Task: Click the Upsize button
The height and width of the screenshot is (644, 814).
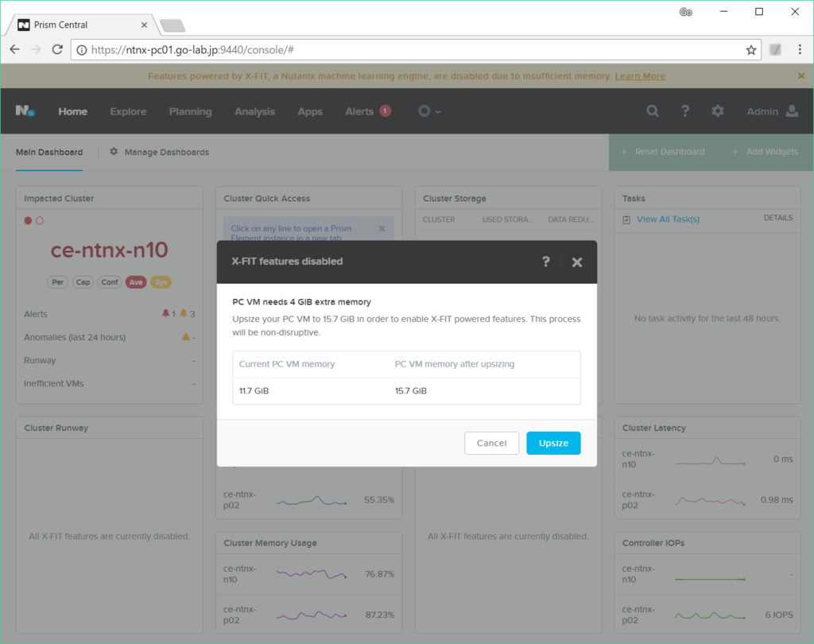Action: (x=553, y=443)
